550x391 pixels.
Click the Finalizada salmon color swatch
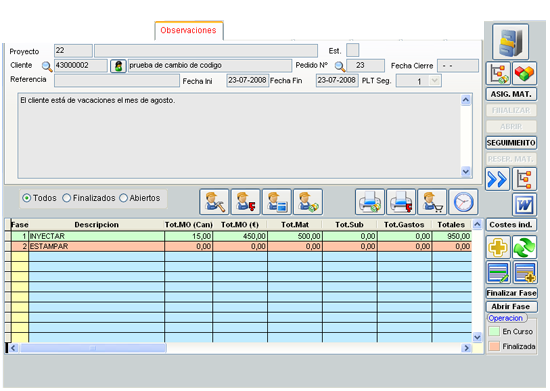point(494,346)
